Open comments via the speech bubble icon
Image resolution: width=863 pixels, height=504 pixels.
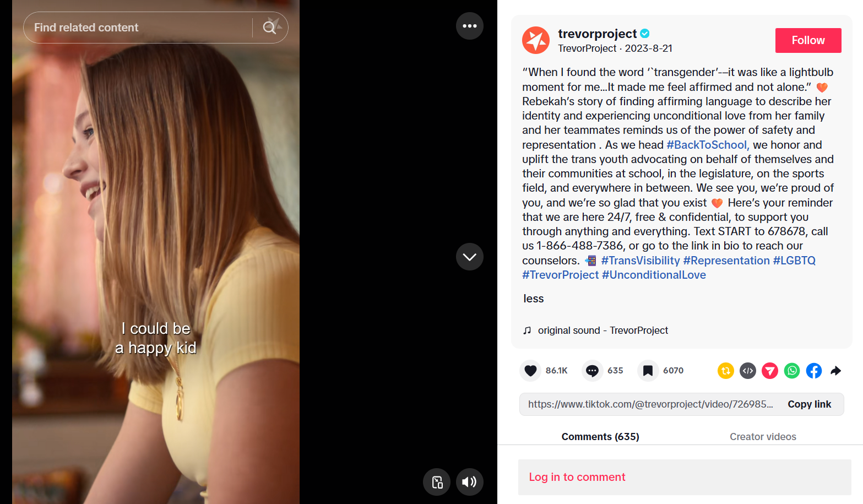(592, 371)
